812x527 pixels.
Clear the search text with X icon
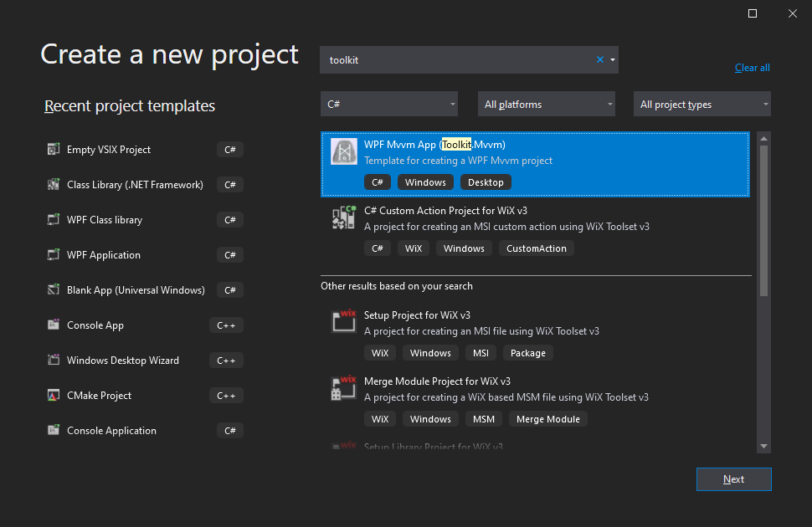[x=599, y=59]
